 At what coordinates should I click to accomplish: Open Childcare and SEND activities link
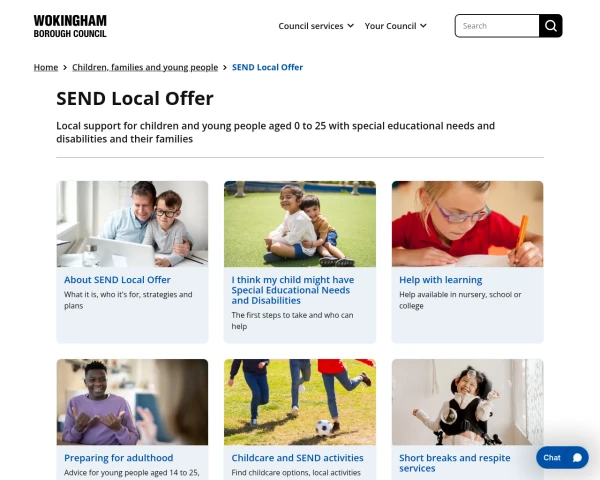297,458
